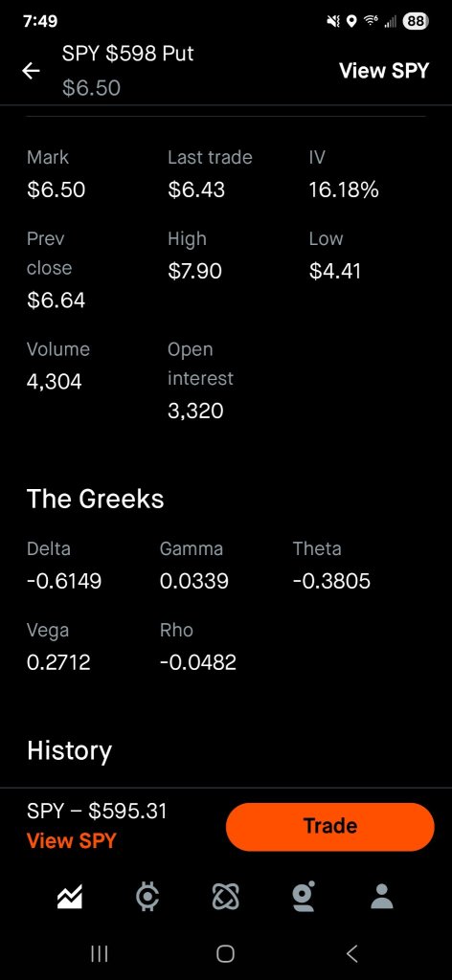
Task: Open the investing chart tab icon
Action: tap(69, 898)
